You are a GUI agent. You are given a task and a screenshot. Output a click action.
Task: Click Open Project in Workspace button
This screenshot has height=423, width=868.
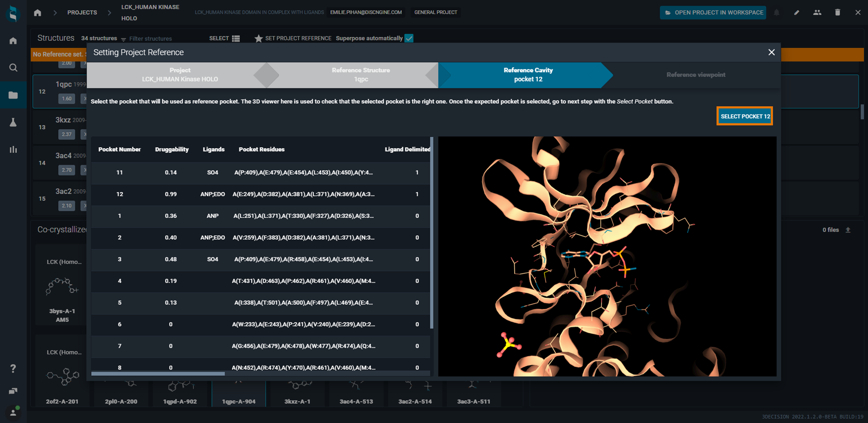click(x=713, y=13)
